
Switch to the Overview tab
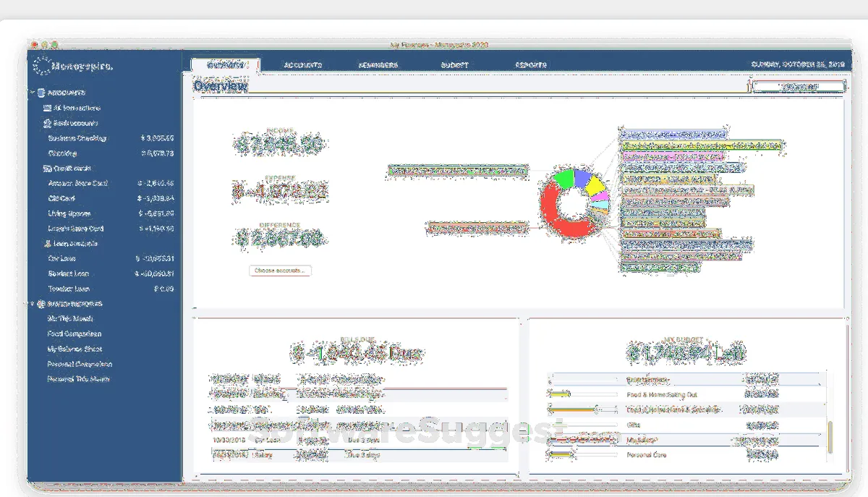[x=225, y=64]
